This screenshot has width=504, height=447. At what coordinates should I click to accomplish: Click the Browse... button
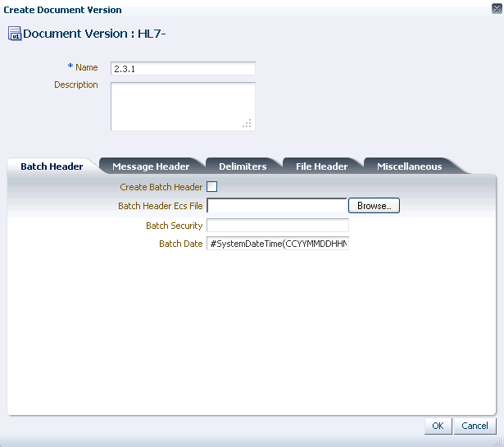point(375,206)
